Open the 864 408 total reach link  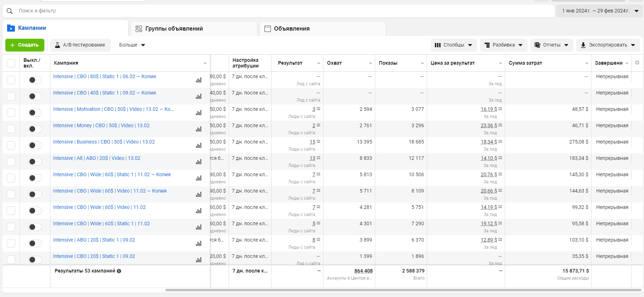364,271
